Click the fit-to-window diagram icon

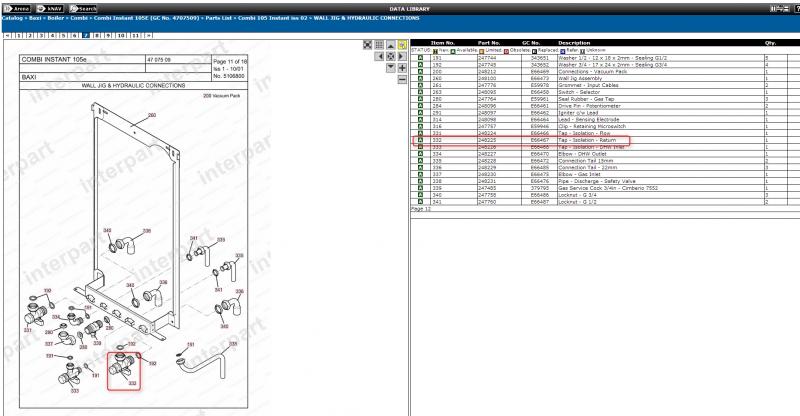[367, 45]
